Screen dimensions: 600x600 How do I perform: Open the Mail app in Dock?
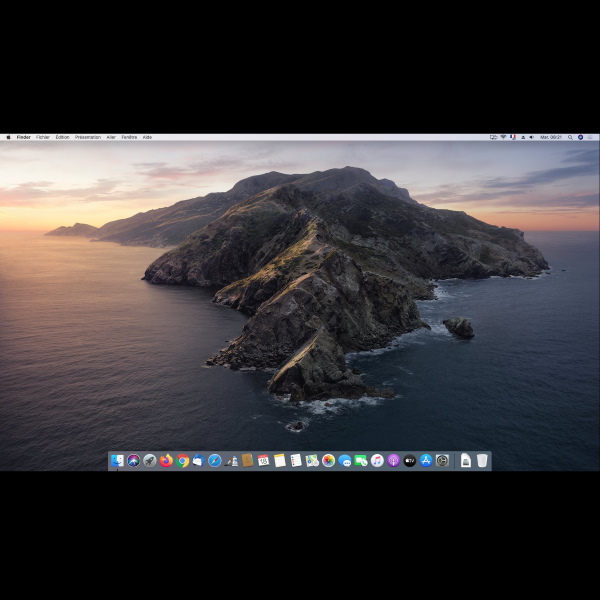[198, 460]
